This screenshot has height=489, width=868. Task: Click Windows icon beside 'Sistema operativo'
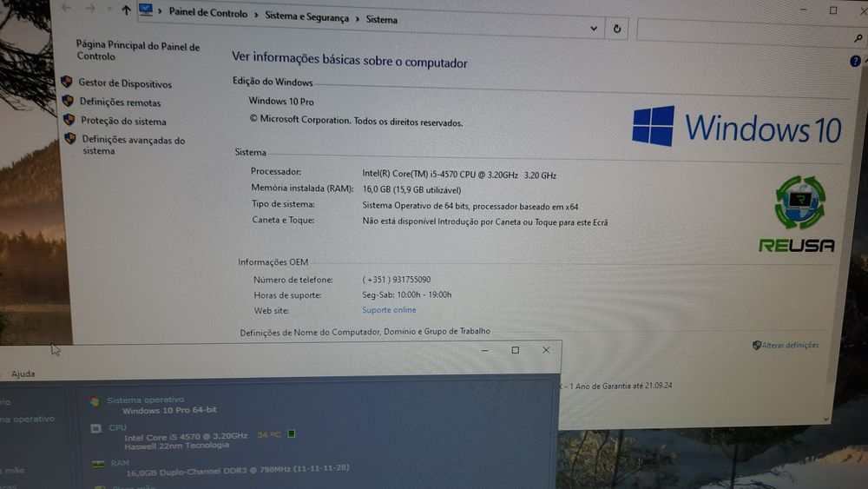pos(95,401)
